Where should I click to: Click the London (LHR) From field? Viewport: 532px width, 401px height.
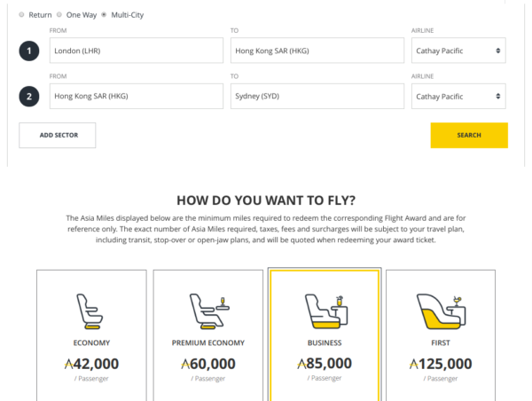[x=136, y=51]
